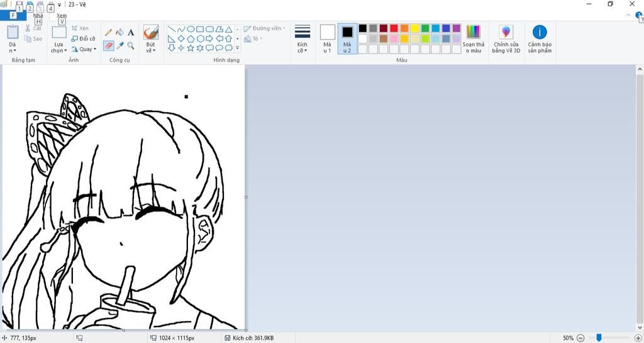The height and width of the screenshot is (343, 644).
Task: Click the 50% zoom level text
Action: [568, 338]
